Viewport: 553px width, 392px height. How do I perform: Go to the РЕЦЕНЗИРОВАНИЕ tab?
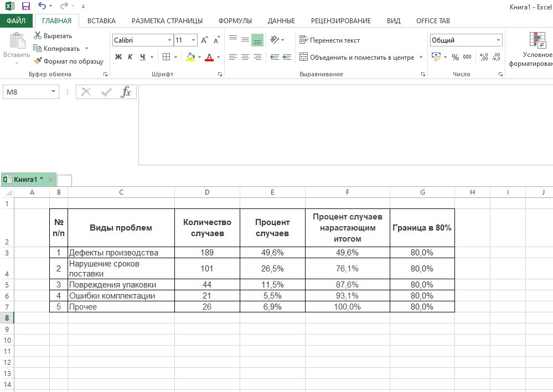[x=341, y=21]
